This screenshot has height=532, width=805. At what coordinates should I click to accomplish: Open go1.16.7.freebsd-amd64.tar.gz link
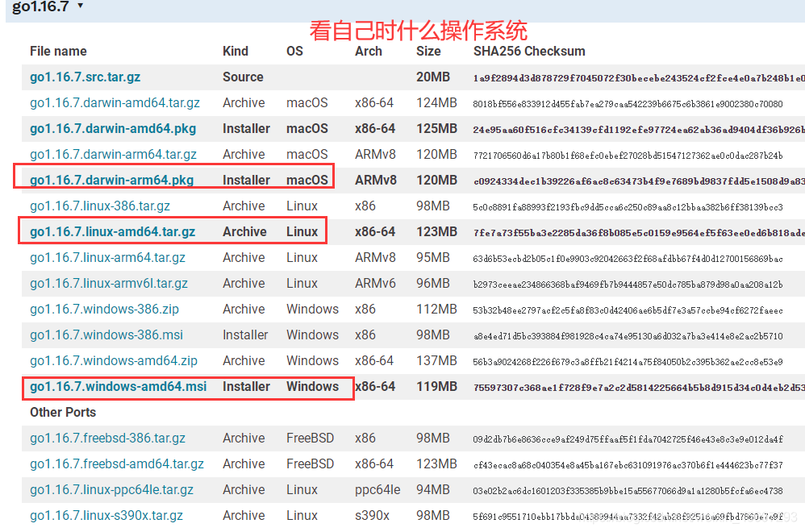116,463
